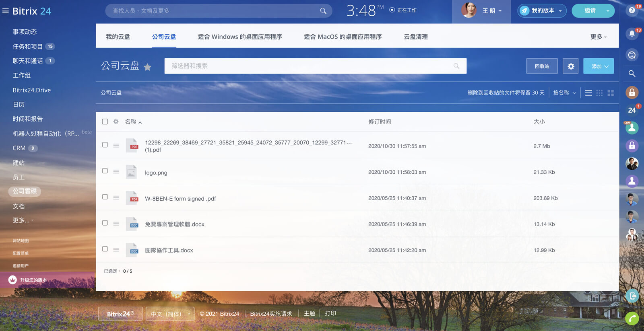
Task: Open the 我的版本 plan dropdown
Action: (542, 11)
